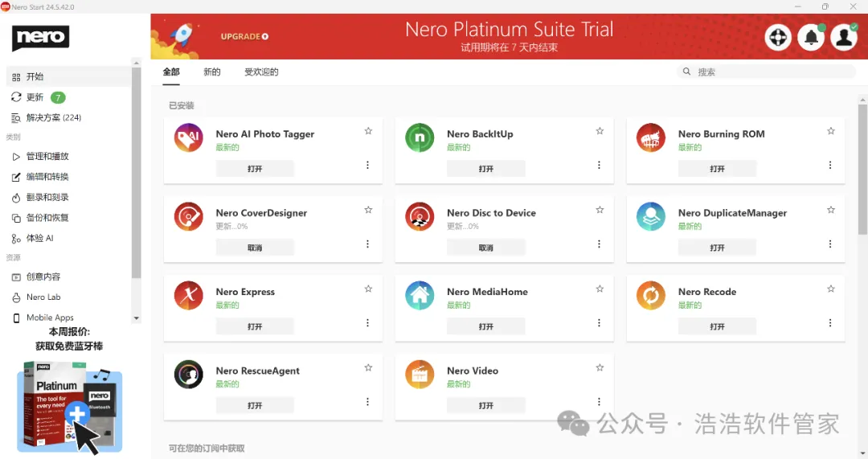Click the search magnifier icon
The height and width of the screenshot is (459, 868).
(x=686, y=72)
